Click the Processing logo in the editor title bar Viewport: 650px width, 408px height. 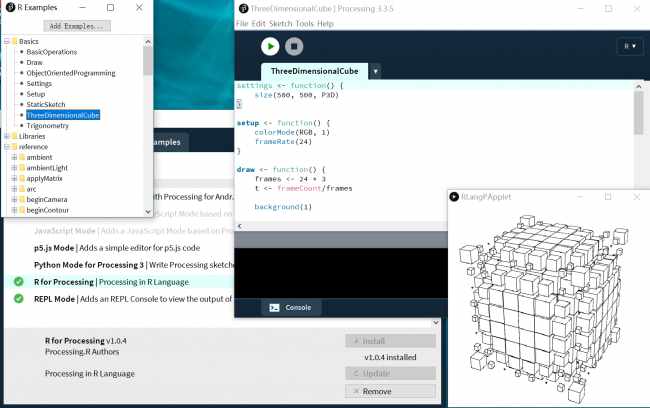[x=244, y=8]
